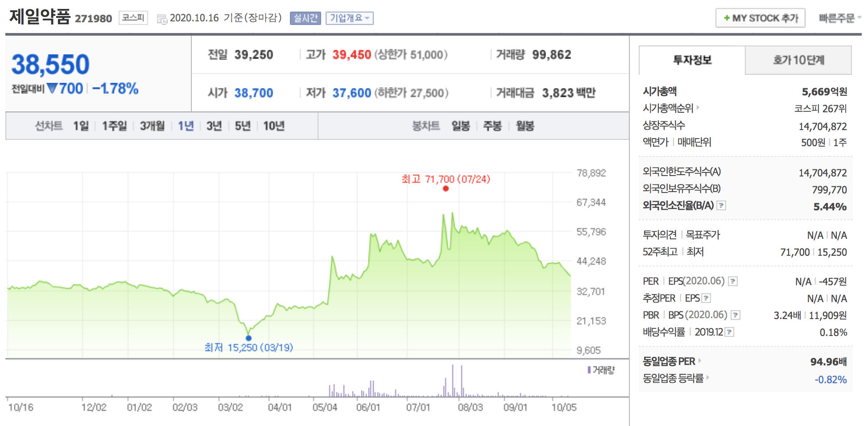Select the 3개월 line chart period

click(153, 126)
